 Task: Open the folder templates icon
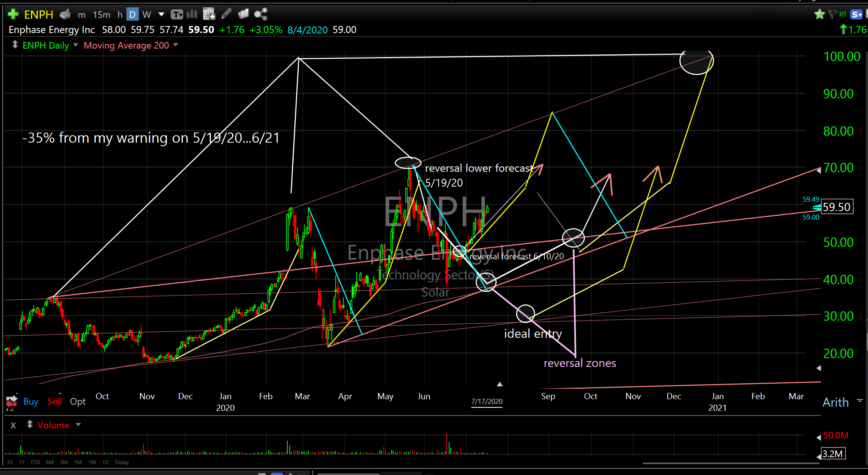243,14
